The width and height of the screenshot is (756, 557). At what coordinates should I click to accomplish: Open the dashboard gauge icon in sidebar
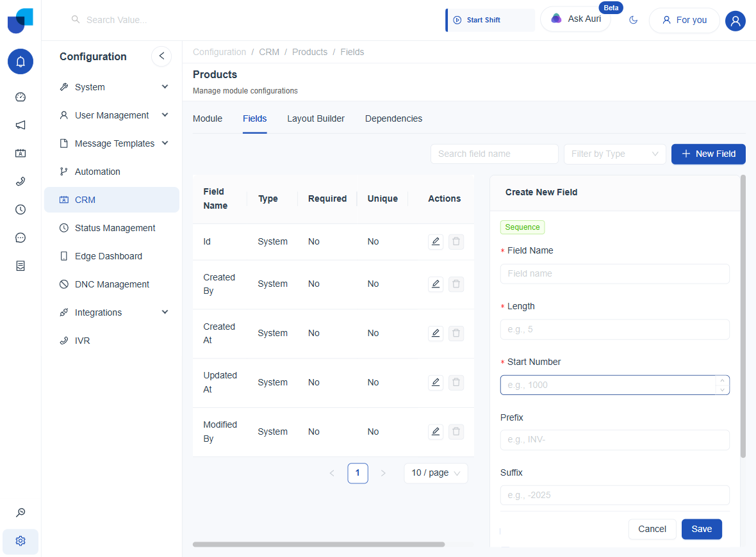21,97
